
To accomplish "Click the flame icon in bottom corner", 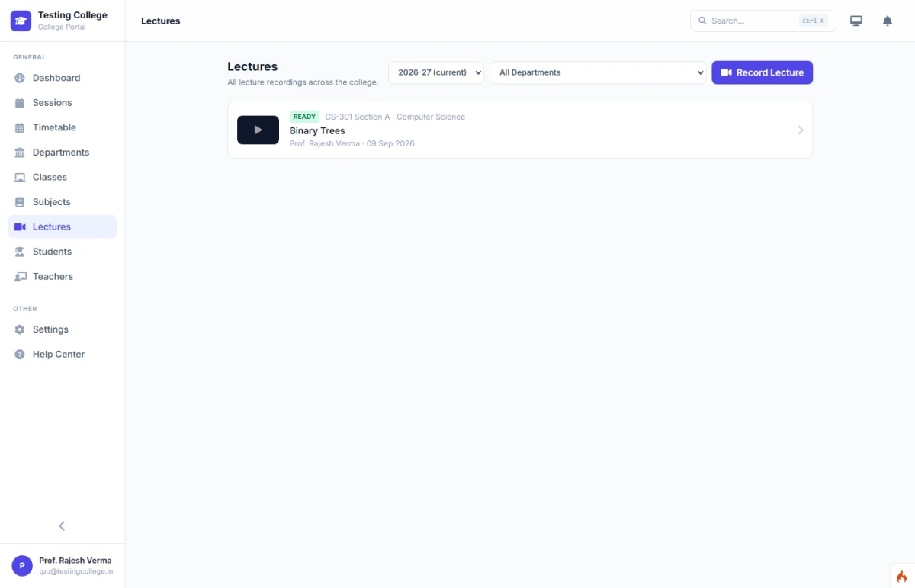I will (x=902, y=577).
